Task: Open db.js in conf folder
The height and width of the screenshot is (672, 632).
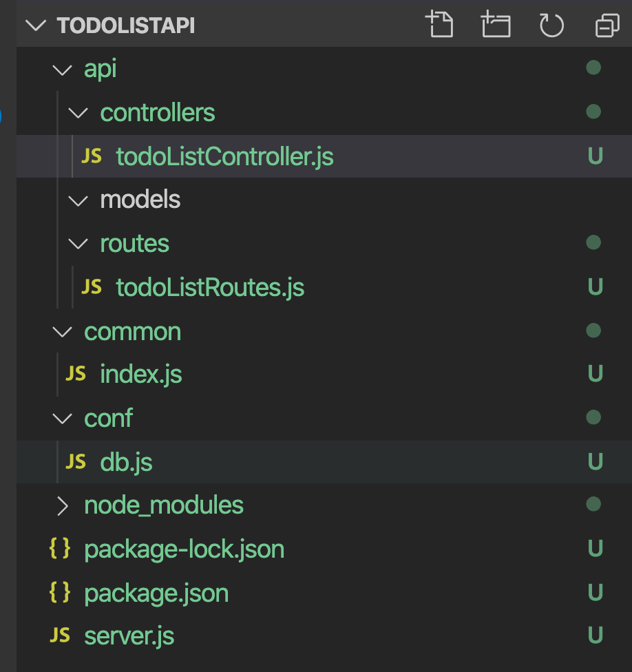Action: coord(126,462)
